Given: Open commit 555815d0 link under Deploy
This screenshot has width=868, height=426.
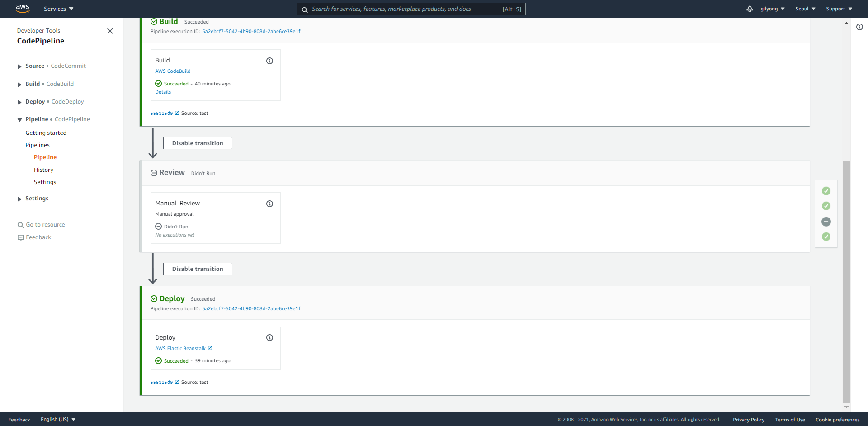Looking at the screenshot, I should coord(161,382).
